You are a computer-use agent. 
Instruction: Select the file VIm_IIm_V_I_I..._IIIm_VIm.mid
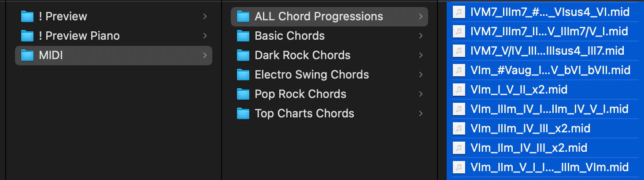[x=549, y=168]
